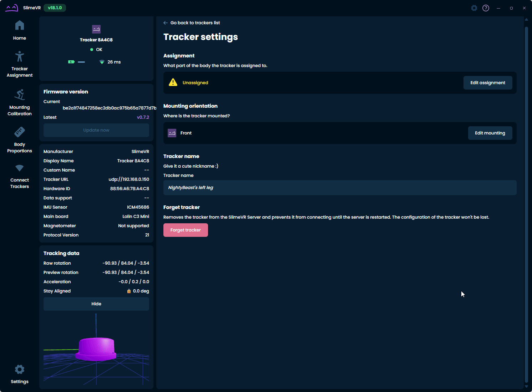This screenshot has width=532, height=392.
Task: Click Edit assignment button
Action: coord(487,83)
